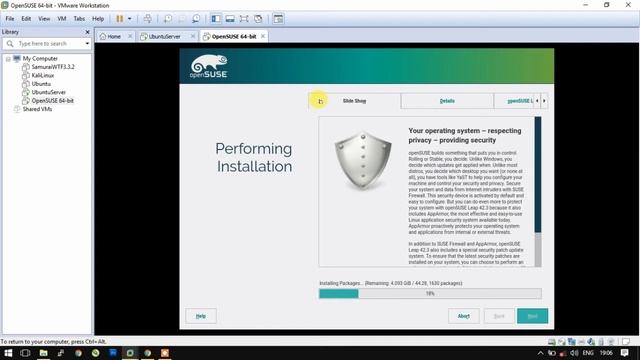Viewport: 640px width, 360px height.
Task: Click the openSUSE chameleon logo
Action: tap(209, 66)
